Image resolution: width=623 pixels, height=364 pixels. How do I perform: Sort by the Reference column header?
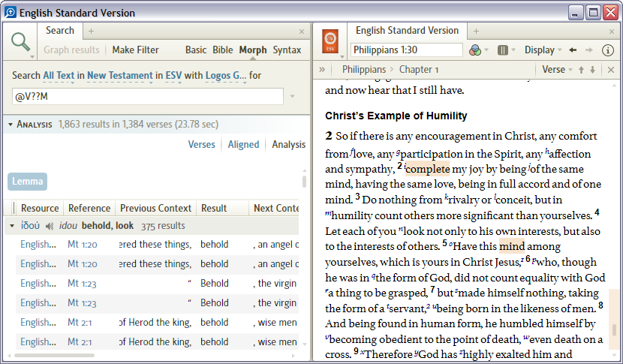point(89,208)
